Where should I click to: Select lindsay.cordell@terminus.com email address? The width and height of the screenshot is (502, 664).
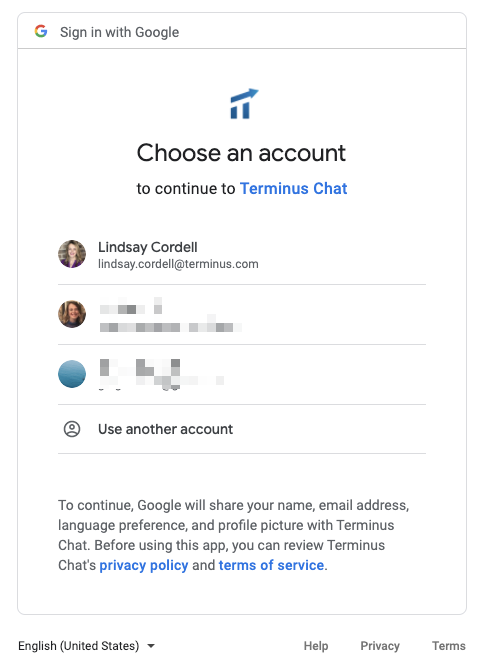(x=178, y=264)
